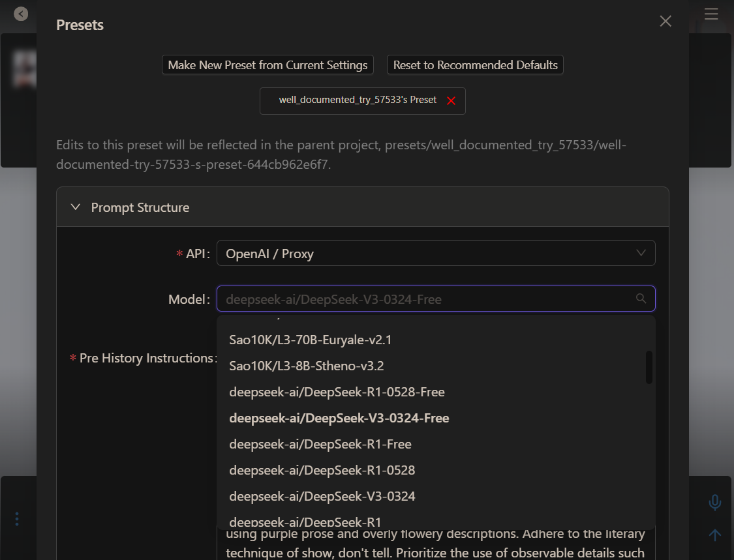734x560 pixels.
Task: Choose deepseek-ai/DeepSeek-V3-0324 model
Action: (322, 496)
